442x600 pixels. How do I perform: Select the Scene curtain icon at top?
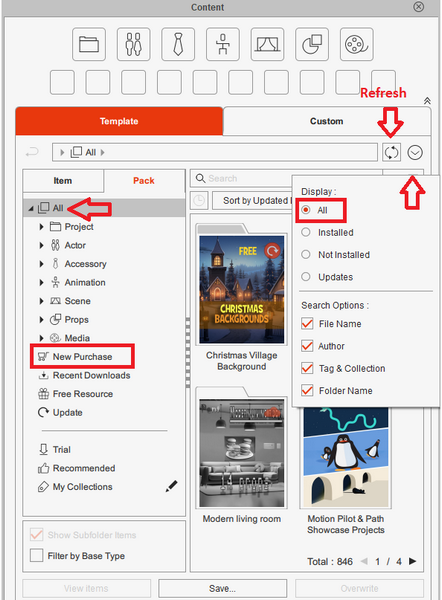(x=267, y=44)
